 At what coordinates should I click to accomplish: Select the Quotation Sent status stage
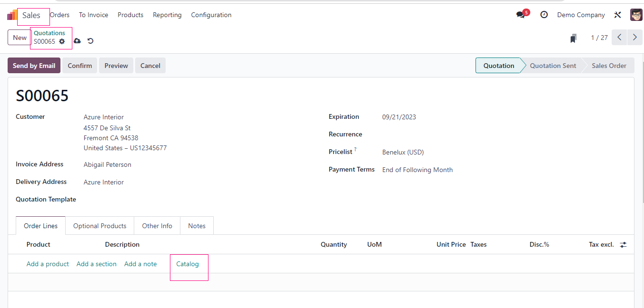tap(553, 66)
